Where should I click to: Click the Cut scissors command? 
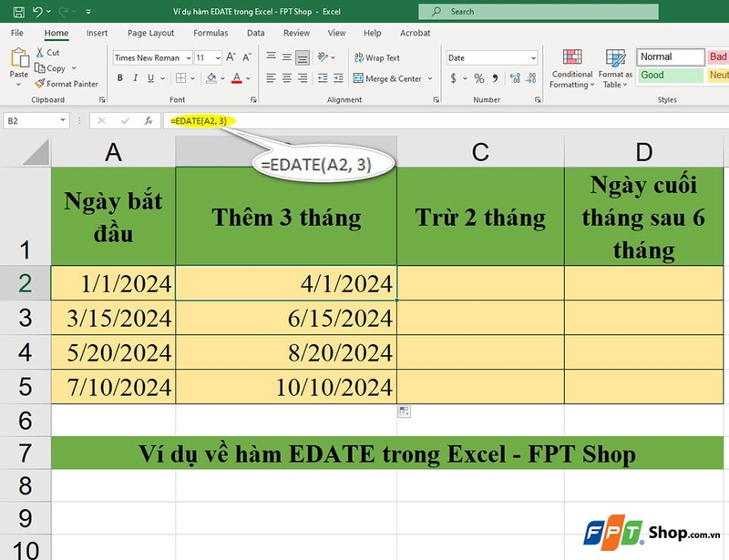[x=47, y=53]
